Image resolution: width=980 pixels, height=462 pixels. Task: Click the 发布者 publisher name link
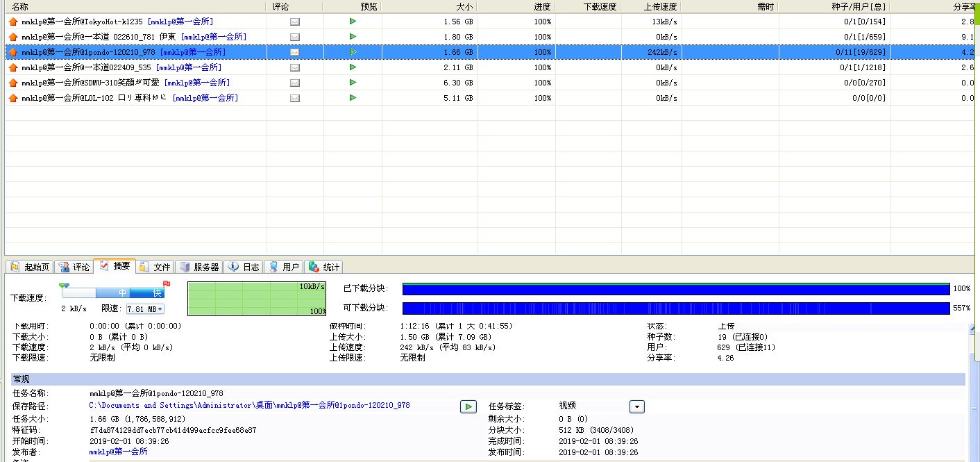click(x=118, y=452)
